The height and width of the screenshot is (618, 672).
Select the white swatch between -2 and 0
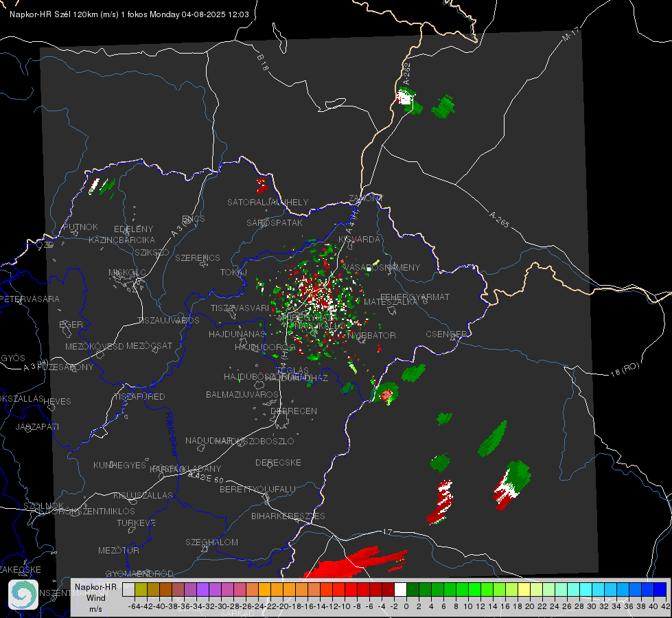pos(400,590)
